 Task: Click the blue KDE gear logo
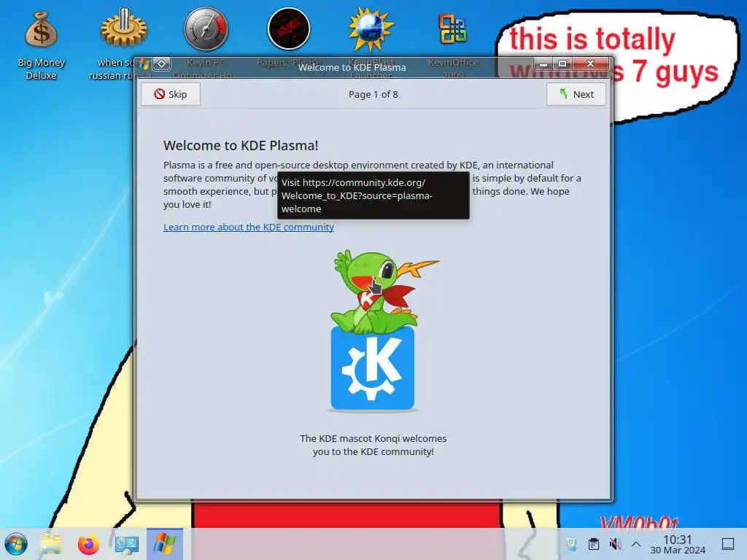(373, 368)
